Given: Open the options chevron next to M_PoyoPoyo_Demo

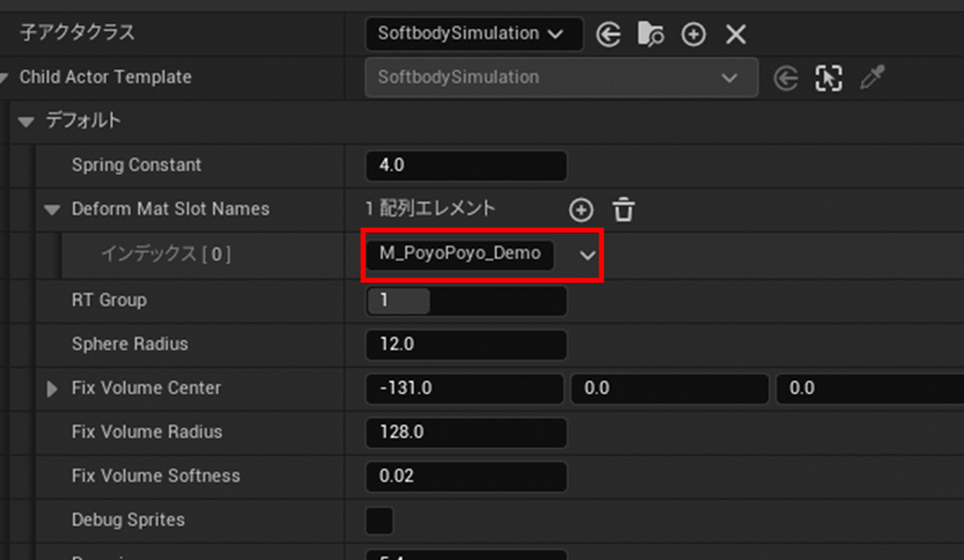Looking at the screenshot, I should click(588, 255).
